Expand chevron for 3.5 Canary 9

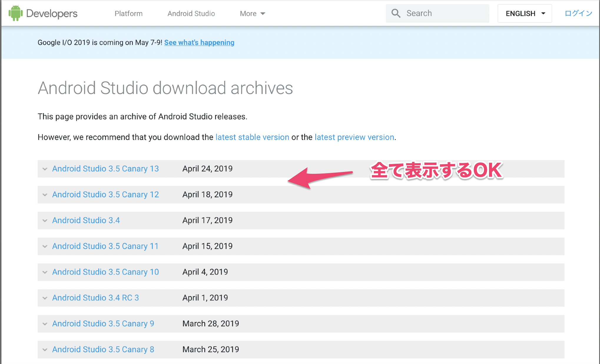[x=45, y=324]
